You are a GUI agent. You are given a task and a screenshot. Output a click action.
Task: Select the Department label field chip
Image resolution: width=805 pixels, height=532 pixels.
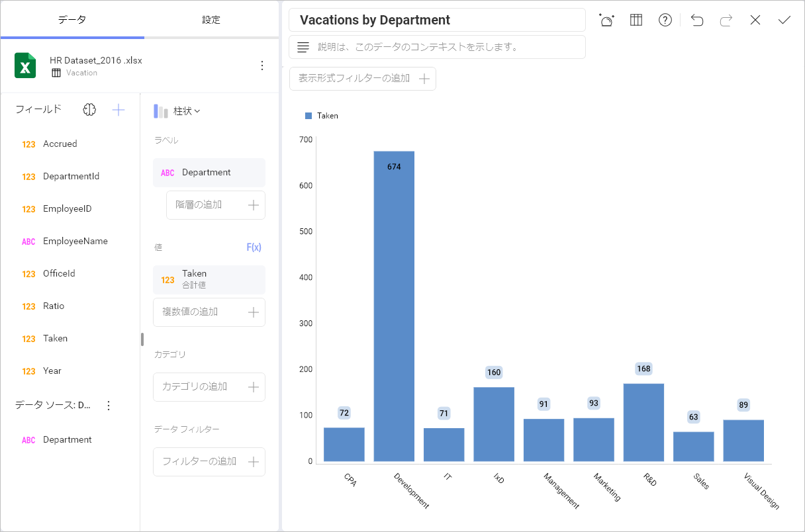tap(209, 173)
